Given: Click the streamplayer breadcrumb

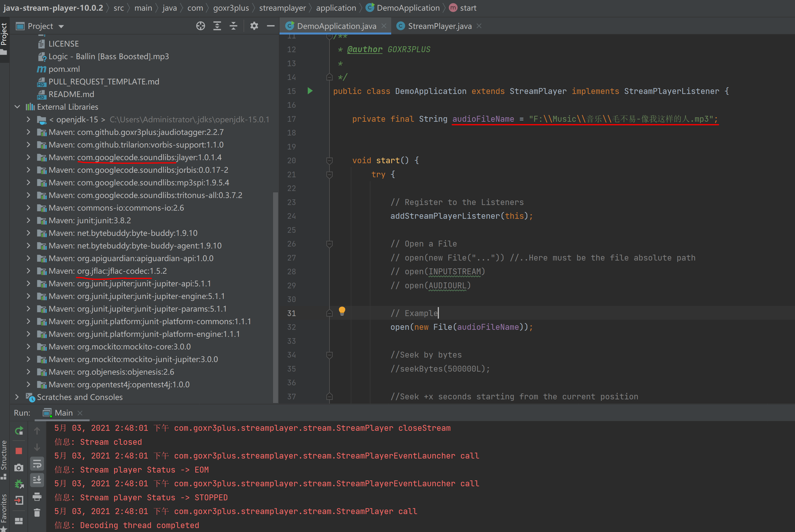Looking at the screenshot, I should click(x=282, y=8).
